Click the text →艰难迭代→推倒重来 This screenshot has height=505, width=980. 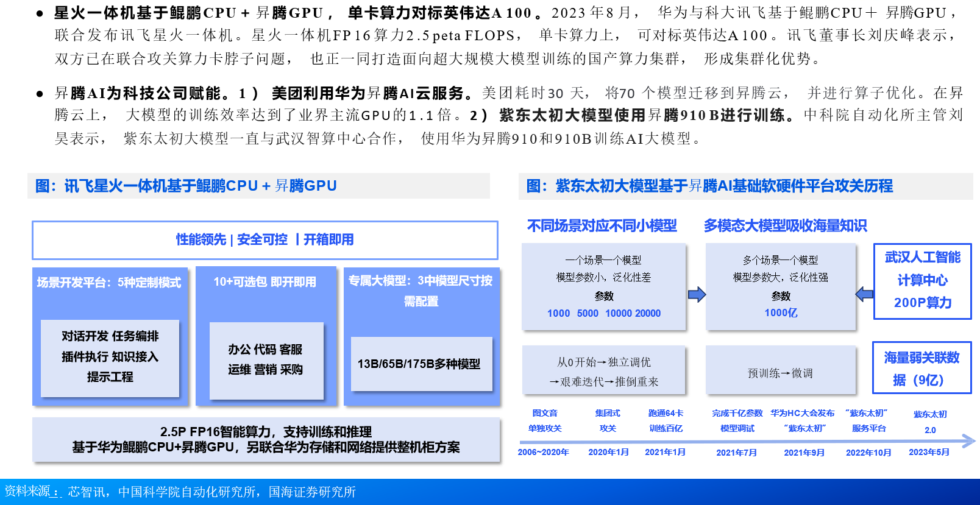pyautogui.click(x=604, y=381)
